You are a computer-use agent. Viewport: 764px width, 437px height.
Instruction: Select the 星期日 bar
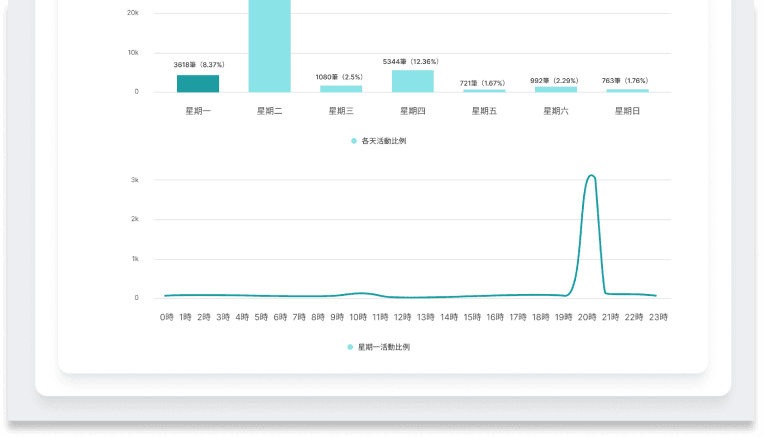(627, 90)
